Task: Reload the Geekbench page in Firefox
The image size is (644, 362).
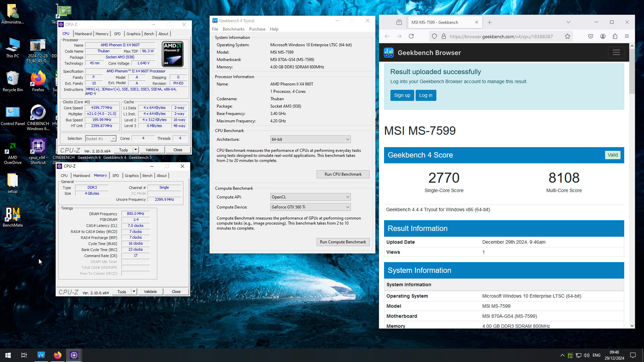Action: 411,36
